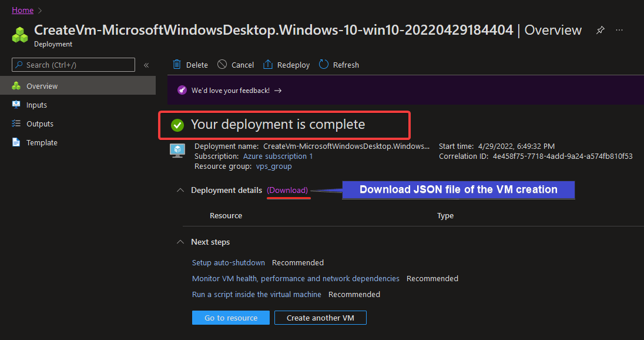This screenshot has width=644, height=340.
Task: Select Overview in the side menu
Action: tap(78, 86)
